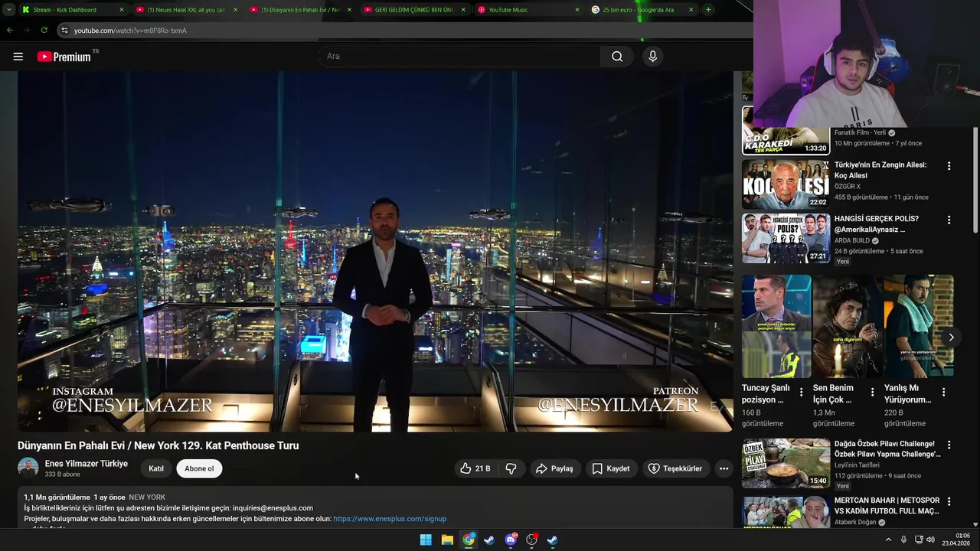
Task: Open clock showing 01:06 23.04.2026
Action: click(955, 540)
